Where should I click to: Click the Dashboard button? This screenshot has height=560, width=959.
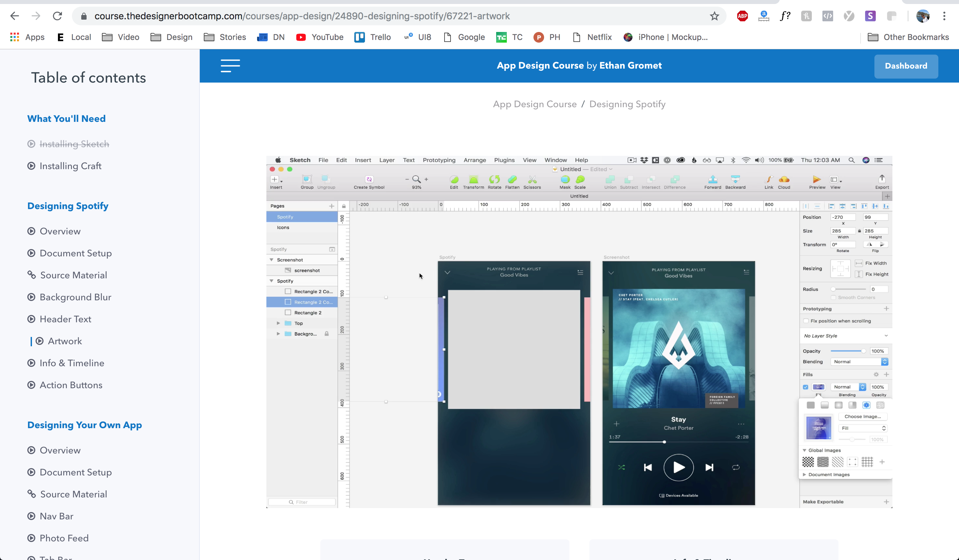pyautogui.click(x=906, y=66)
